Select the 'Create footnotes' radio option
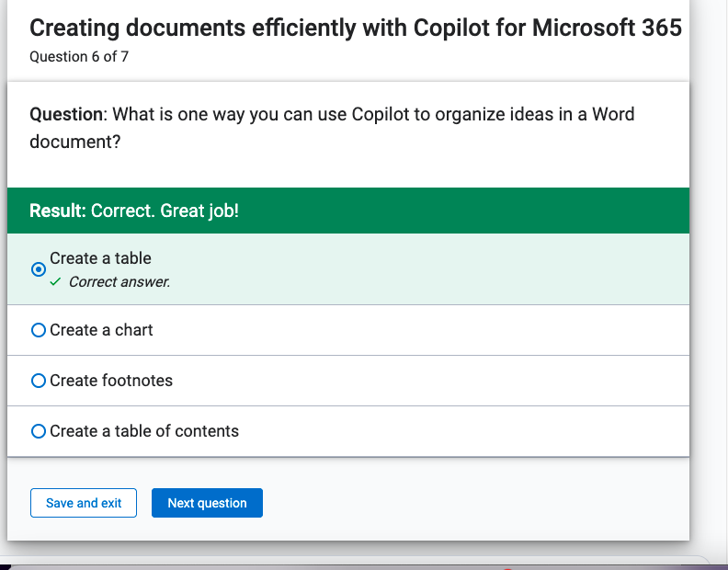 coord(39,381)
